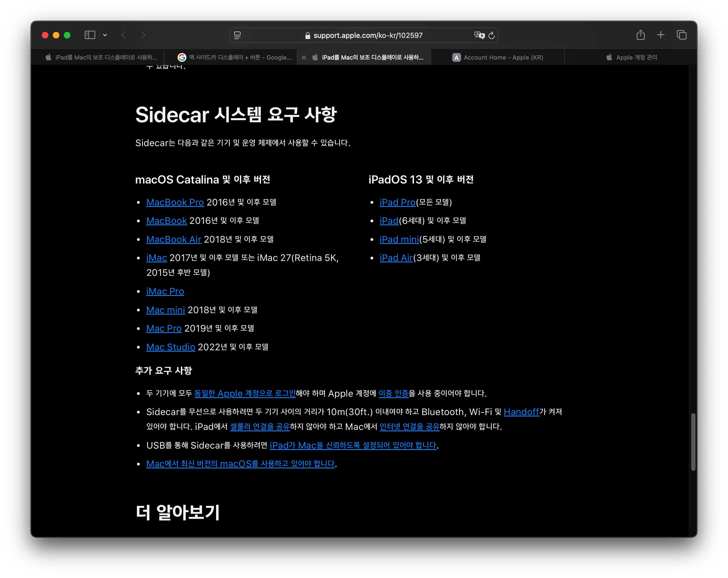Click the page vertical scrollbar thumb
This screenshot has width=728, height=578.
tap(693, 441)
